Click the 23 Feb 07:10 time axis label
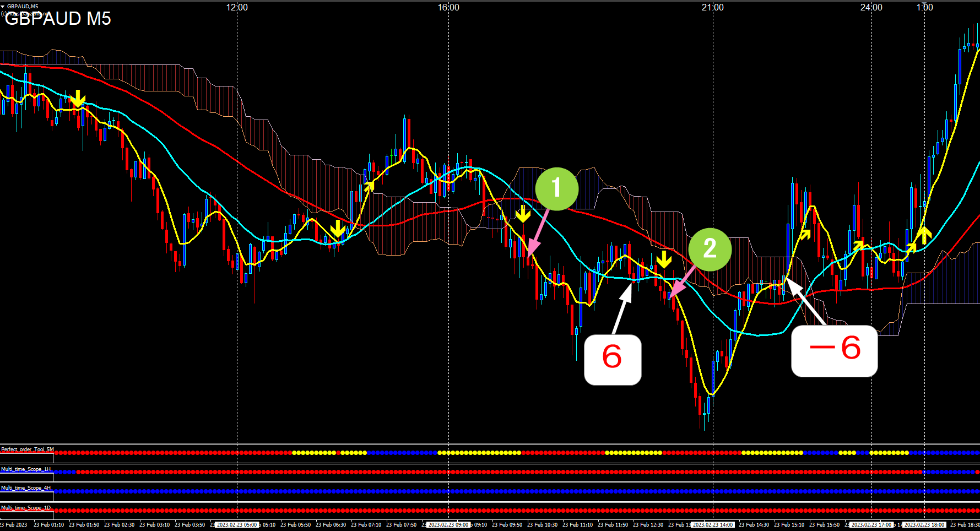980x531 pixels. pos(366,525)
